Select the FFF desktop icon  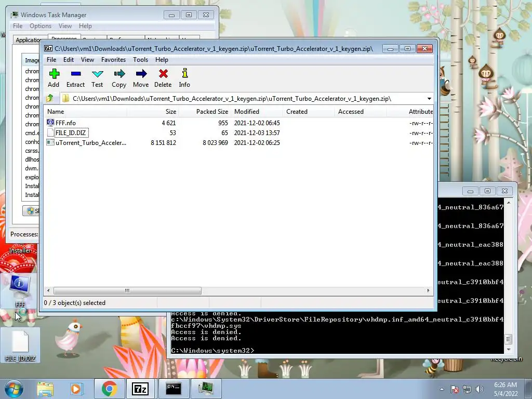pos(20,291)
